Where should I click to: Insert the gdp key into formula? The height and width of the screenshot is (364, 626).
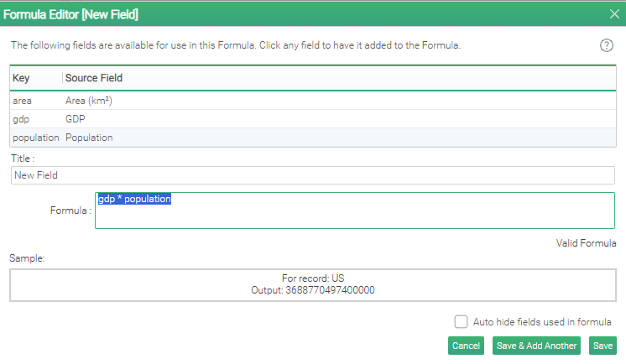22,119
